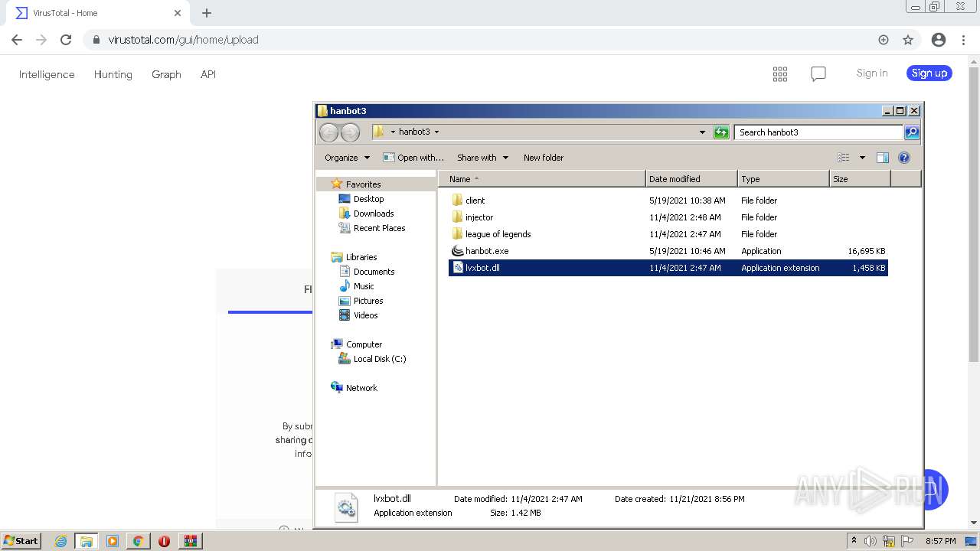Open Music library
The width and height of the screenshot is (980, 551).
coord(364,286)
